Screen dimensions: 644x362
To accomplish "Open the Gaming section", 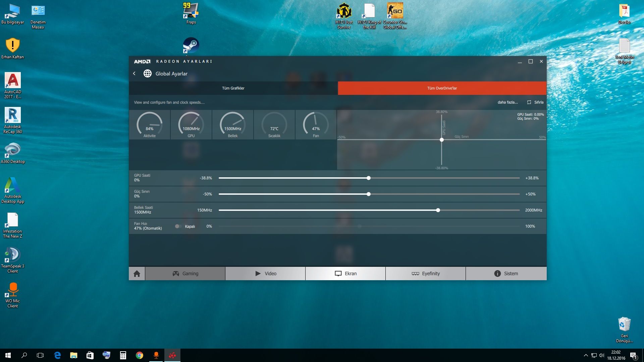I will coord(185,274).
